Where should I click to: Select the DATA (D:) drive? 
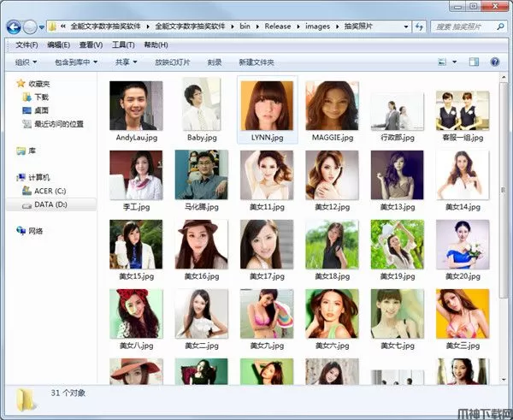(49, 204)
